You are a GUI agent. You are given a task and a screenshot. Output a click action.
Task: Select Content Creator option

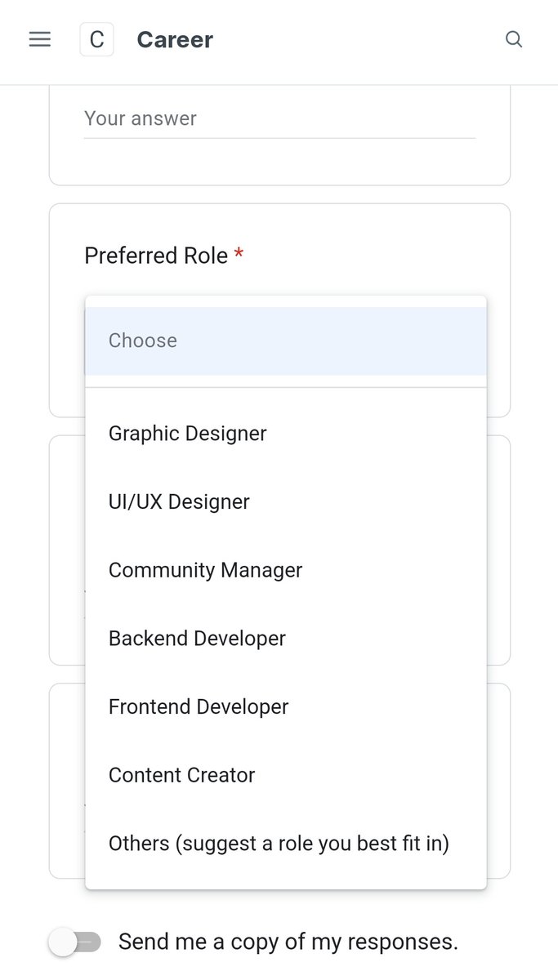click(286, 775)
